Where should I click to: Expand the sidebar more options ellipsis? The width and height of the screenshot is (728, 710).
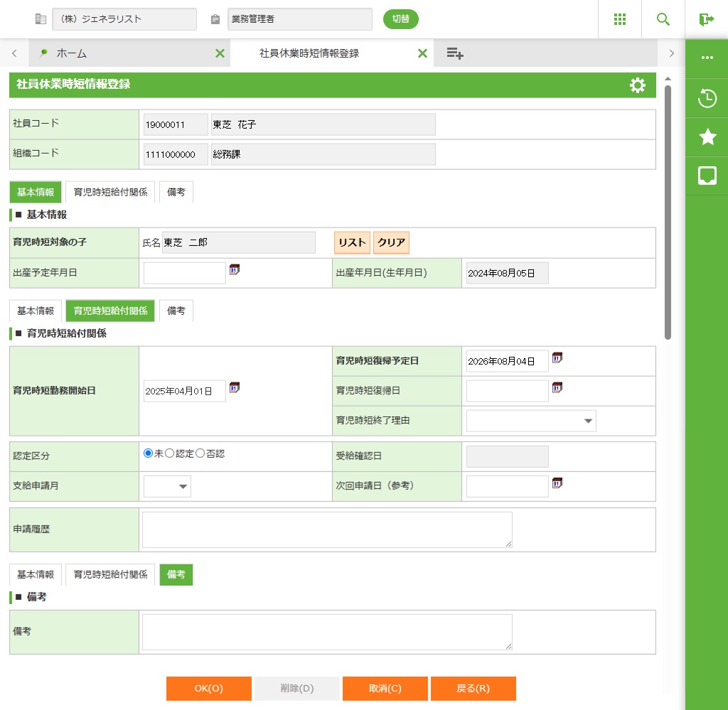click(x=707, y=58)
